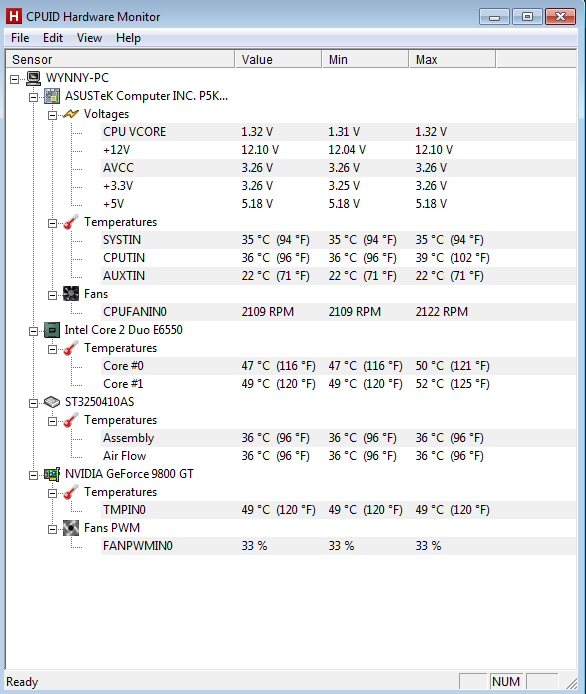Click the ASUSTeK motherboard icon
The width and height of the screenshot is (586, 694).
[x=52, y=96]
